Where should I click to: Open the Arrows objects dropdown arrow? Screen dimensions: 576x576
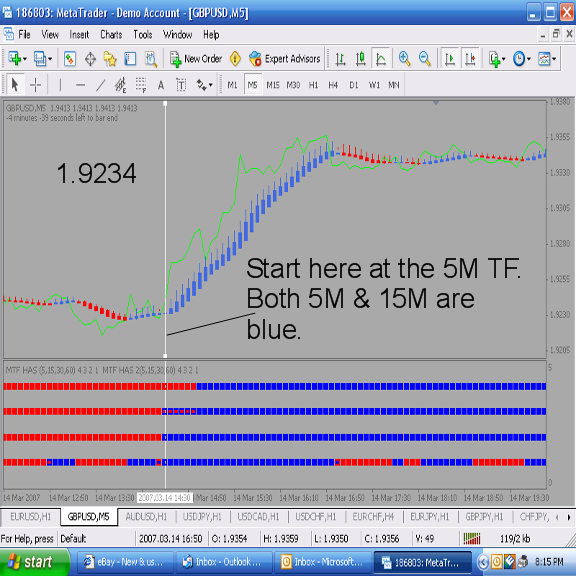point(210,85)
